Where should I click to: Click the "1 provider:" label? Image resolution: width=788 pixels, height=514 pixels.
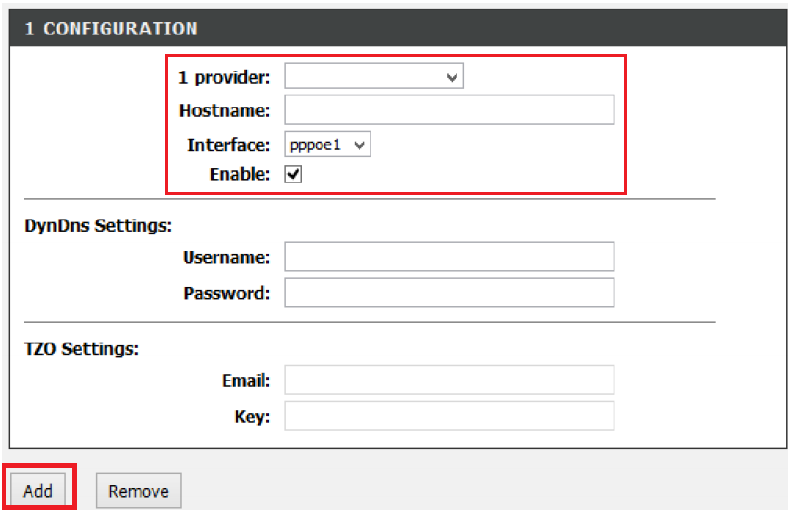click(x=224, y=77)
